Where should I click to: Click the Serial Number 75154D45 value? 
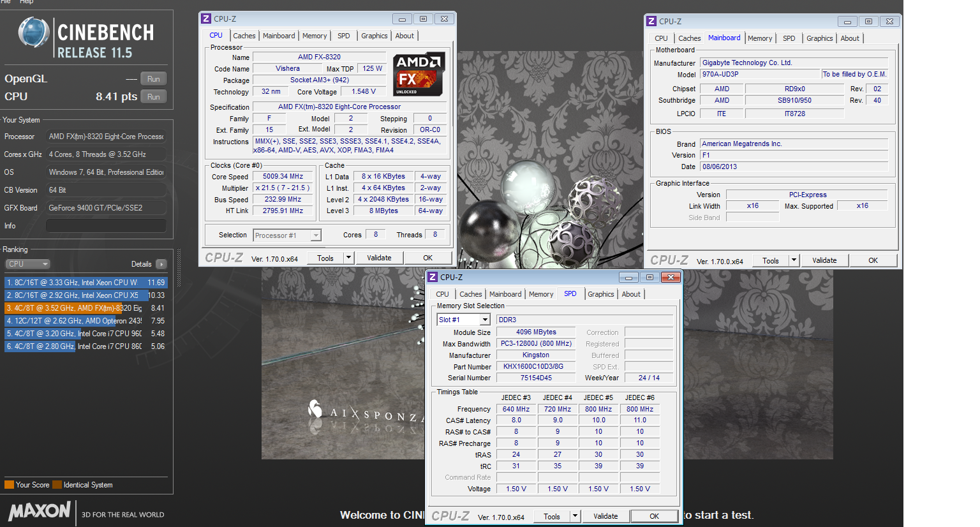click(536, 378)
